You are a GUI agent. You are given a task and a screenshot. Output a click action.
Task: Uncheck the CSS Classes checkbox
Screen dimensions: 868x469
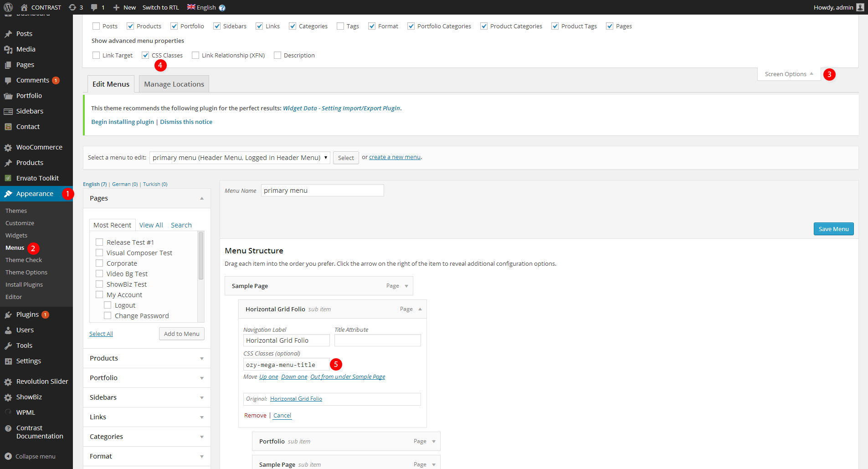(x=145, y=55)
